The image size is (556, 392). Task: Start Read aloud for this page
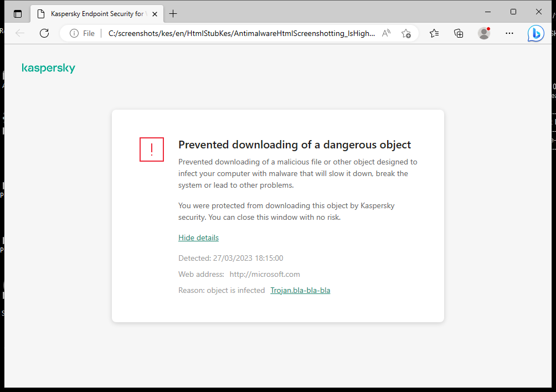tap(387, 33)
